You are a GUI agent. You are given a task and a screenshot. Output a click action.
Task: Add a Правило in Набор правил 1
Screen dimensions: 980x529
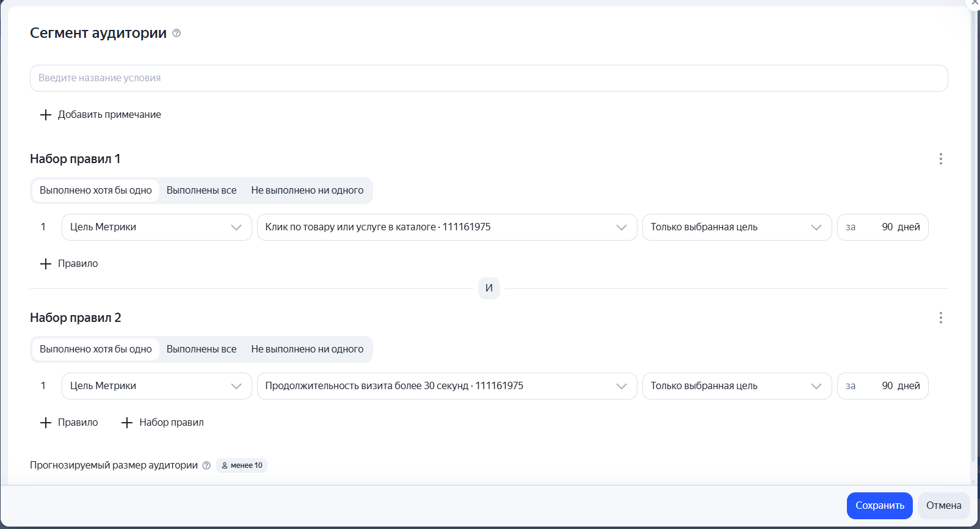click(69, 264)
